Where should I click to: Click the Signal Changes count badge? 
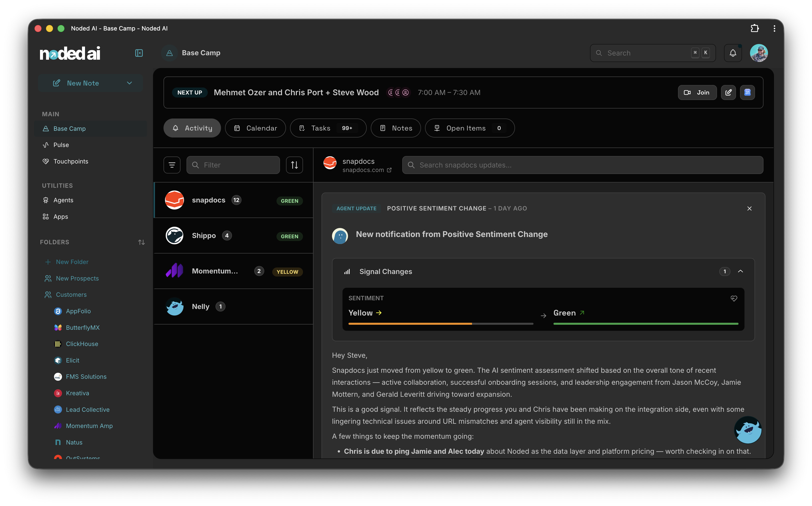[x=725, y=271]
